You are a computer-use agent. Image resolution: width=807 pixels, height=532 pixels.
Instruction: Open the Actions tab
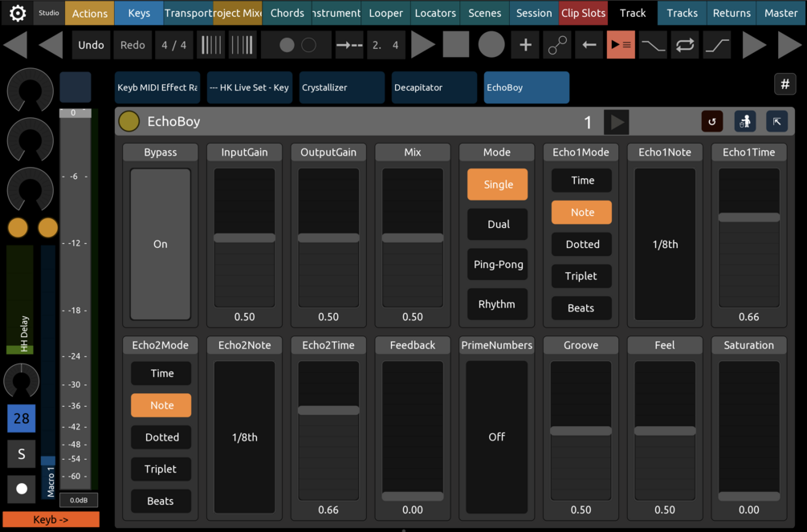(90, 13)
